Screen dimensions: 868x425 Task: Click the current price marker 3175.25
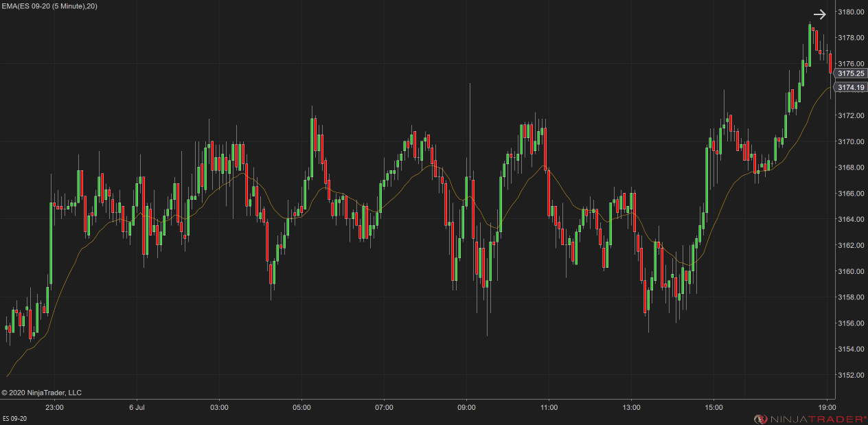click(851, 73)
